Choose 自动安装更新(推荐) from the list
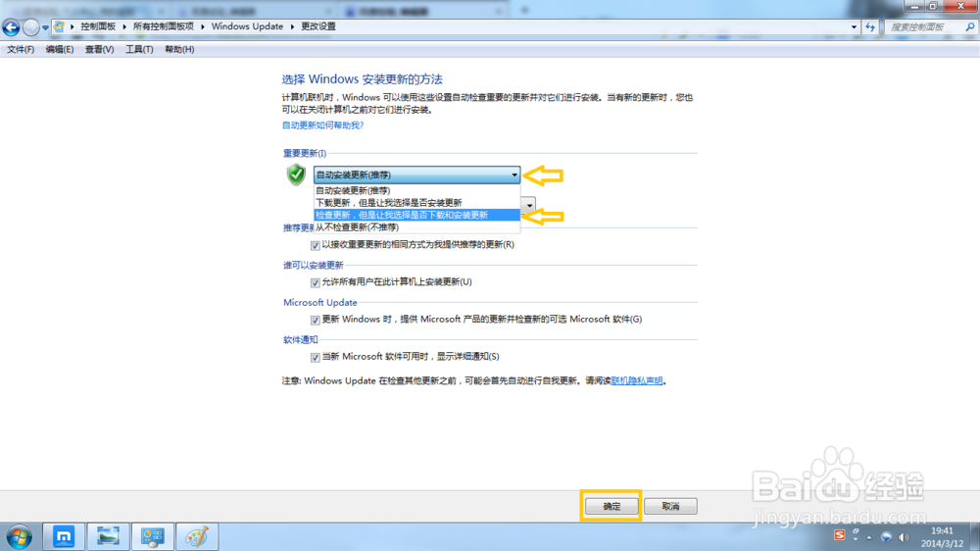The width and height of the screenshot is (980, 551). (416, 191)
